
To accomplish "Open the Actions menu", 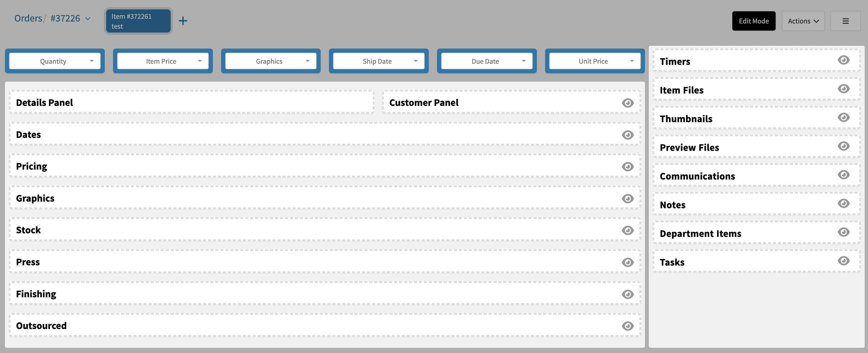I will point(803,21).
